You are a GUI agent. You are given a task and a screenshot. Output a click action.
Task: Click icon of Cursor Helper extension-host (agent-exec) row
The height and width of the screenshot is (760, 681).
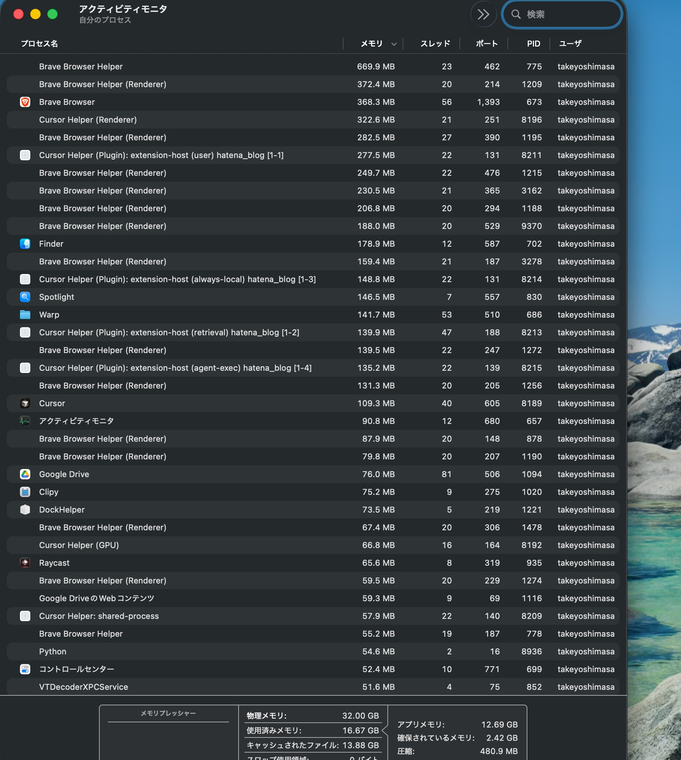[25, 368]
